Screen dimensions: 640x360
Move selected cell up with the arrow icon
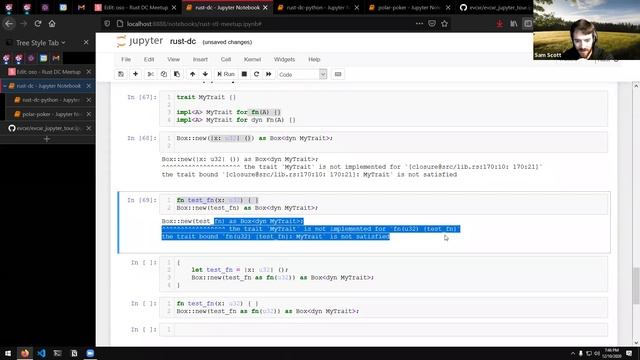point(192,74)
